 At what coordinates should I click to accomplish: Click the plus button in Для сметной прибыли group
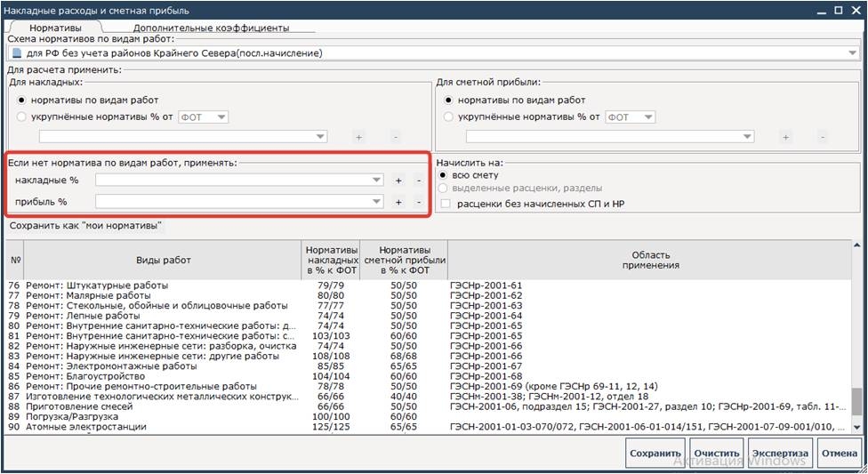point(785,137)
